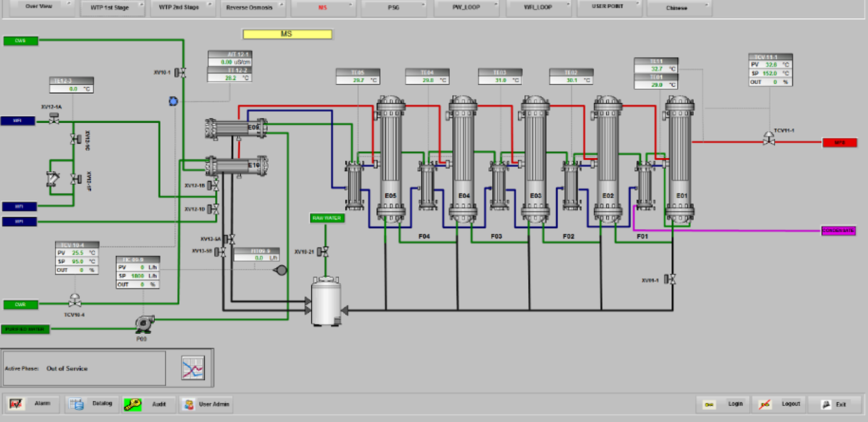The width and height of the screenshot is (868, 422).
Task: Open the trend chart icon
Action: pyautogui.click(x=193, y=368)
